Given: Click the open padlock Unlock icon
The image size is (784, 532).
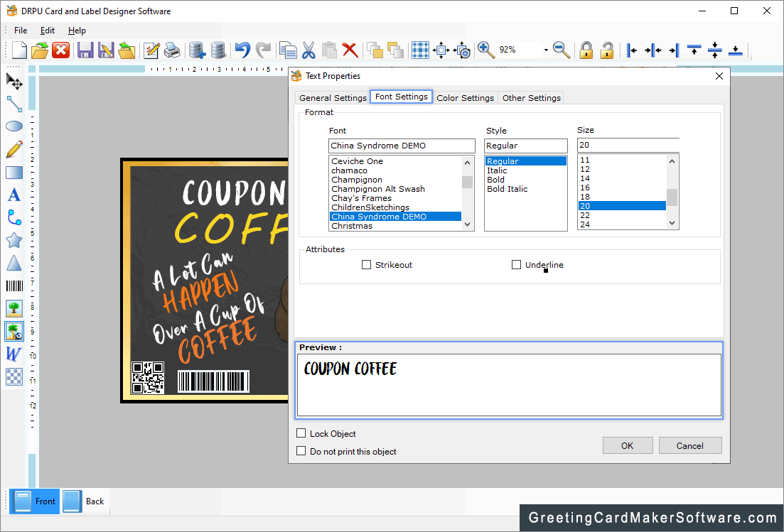Looking at the screenshot, I should tap(606, 50).
